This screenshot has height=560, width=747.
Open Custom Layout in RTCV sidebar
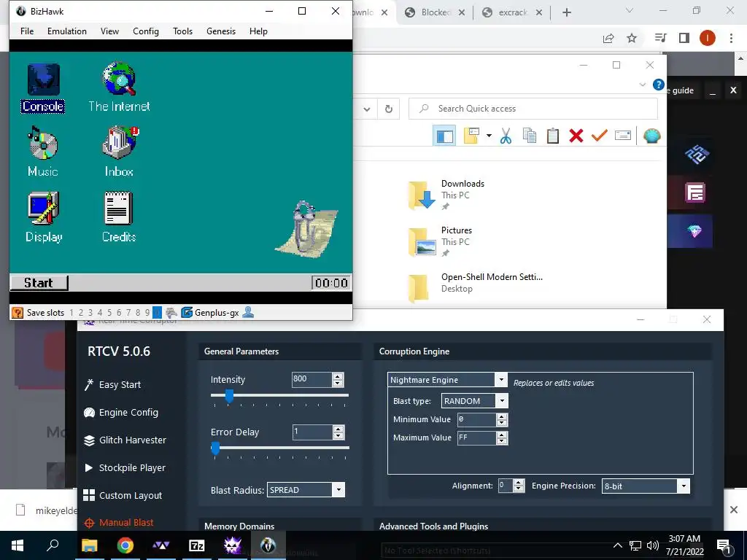click(123, 495)
